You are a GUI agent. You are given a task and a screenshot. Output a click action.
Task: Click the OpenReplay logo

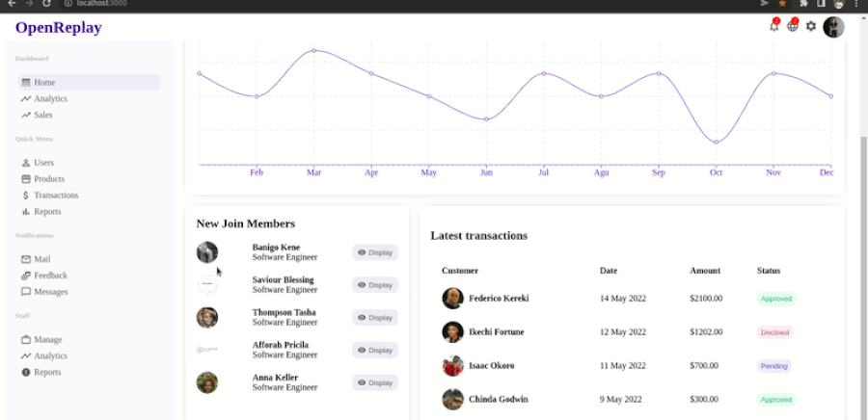point(59,28)
